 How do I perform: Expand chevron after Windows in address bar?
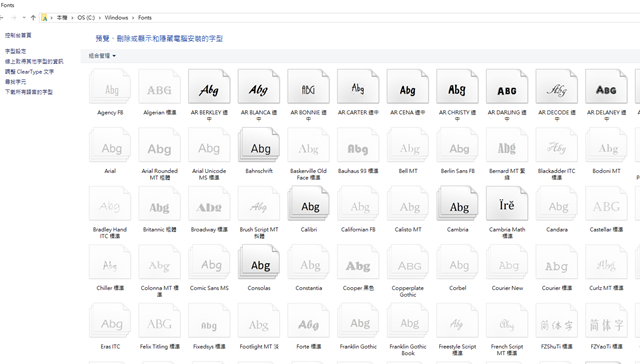133,18
